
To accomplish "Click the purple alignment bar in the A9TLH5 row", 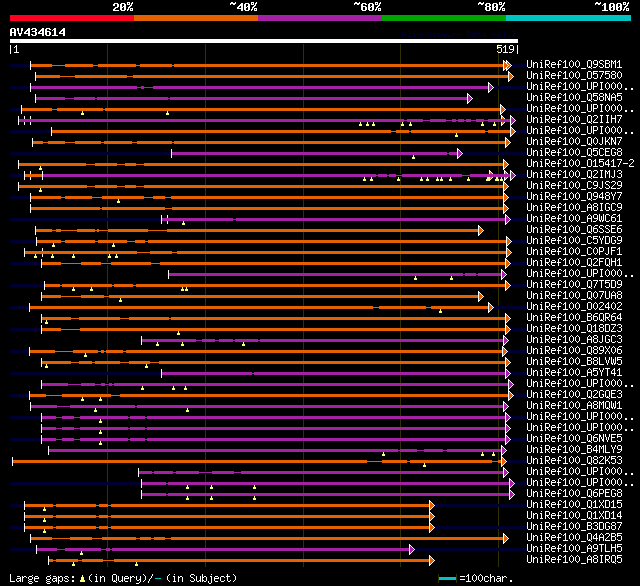I will tap(223, 550).
